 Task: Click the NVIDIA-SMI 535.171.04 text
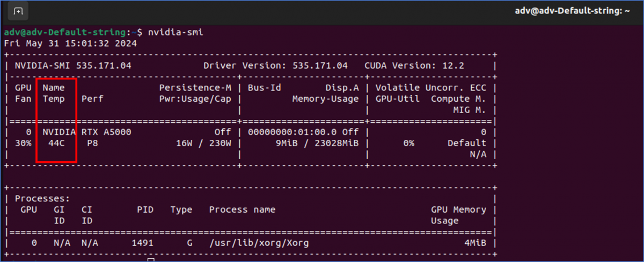(73, 66)
